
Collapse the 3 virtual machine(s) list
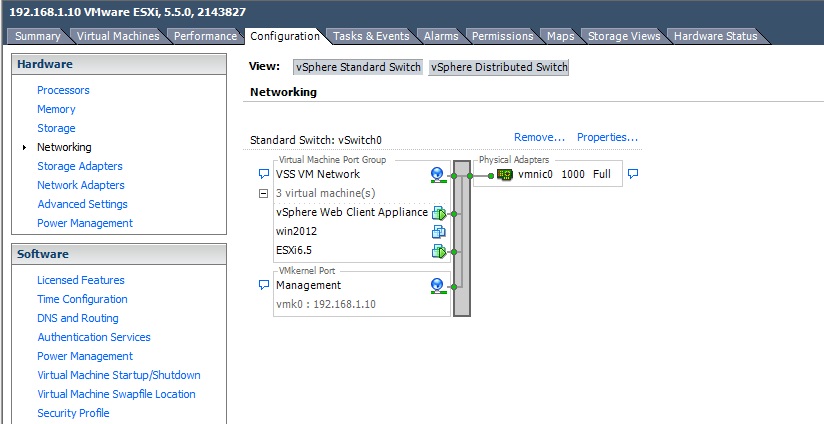(x=264, y=193)
